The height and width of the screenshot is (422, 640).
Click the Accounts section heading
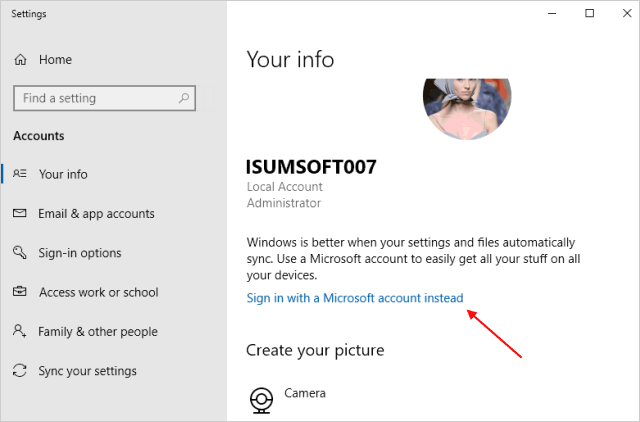tap(39, 136)
